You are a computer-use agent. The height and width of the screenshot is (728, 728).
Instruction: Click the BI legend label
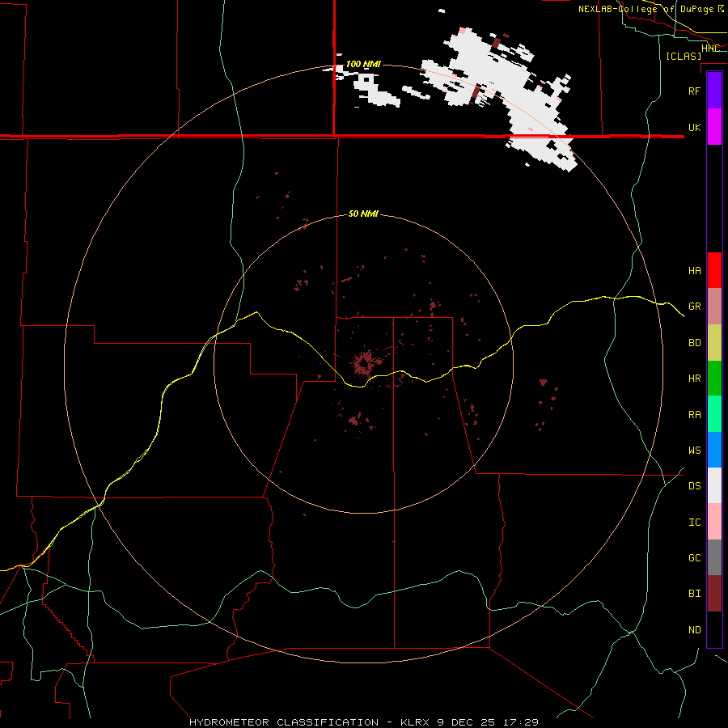click(694, 594)
